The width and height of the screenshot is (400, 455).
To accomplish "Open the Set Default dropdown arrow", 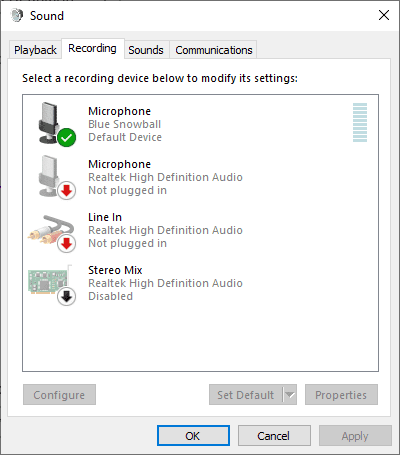I will click(290, 395).
